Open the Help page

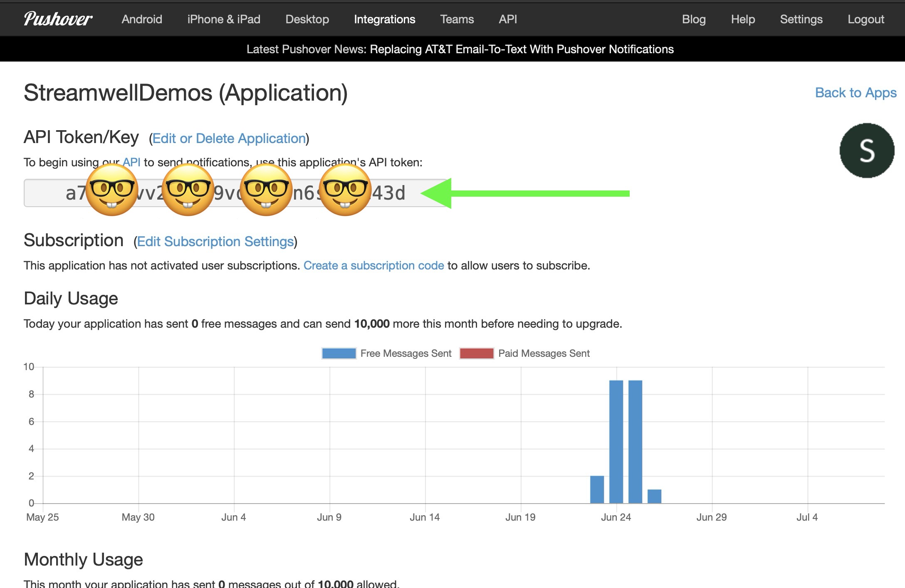[x=743, y=19]
